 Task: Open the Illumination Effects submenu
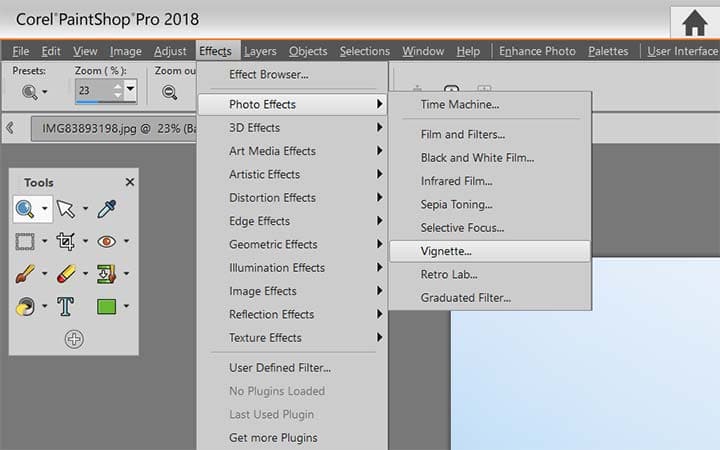tap(293, 268)
